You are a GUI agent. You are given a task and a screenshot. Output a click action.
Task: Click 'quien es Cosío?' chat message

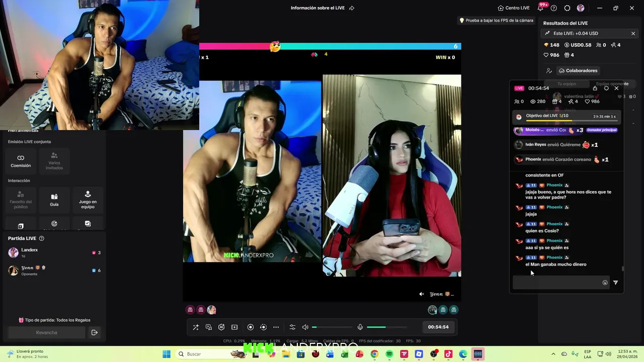542,231
